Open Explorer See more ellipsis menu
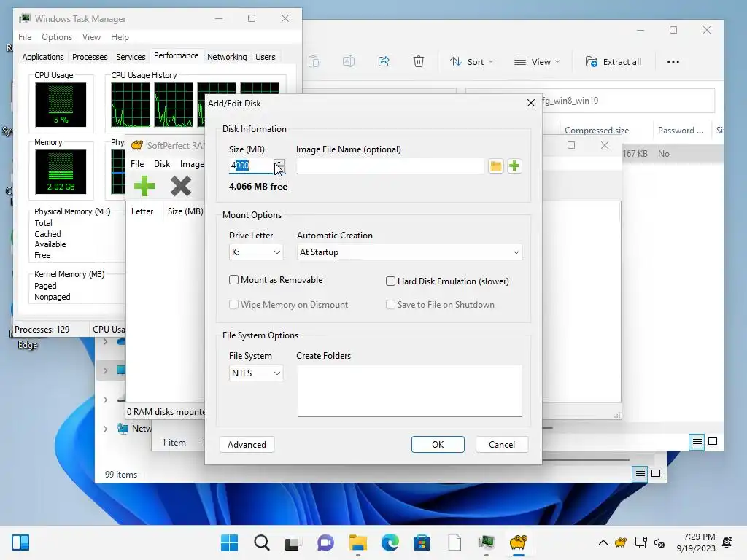This screenshot has width=747, height=560. [x=673, y=62]
